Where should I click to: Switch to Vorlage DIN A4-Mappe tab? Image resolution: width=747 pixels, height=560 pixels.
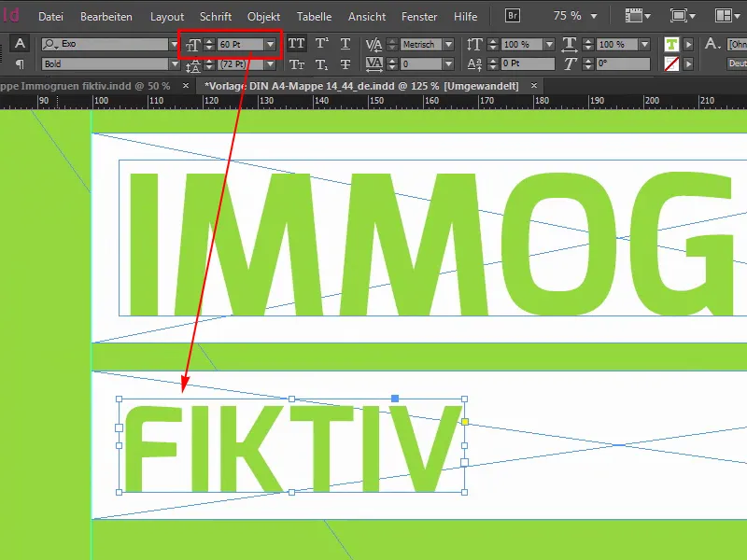tap(361, 86)
